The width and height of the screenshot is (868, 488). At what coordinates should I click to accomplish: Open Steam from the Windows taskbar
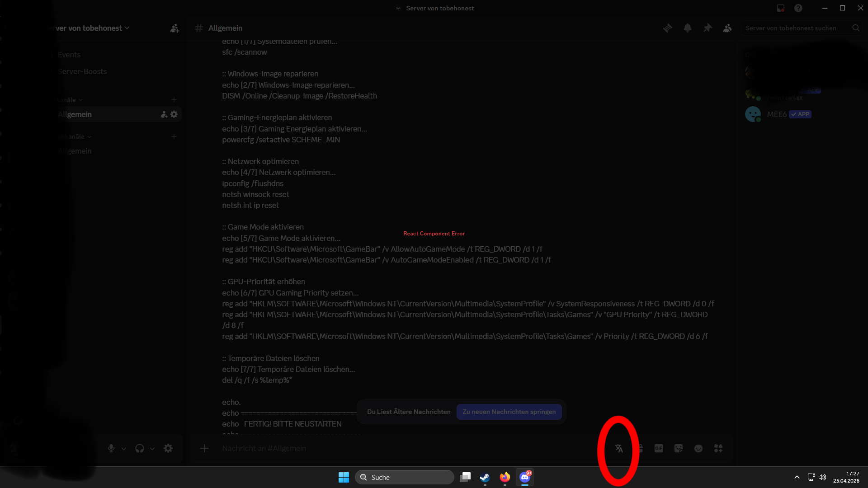click(485, 477)
